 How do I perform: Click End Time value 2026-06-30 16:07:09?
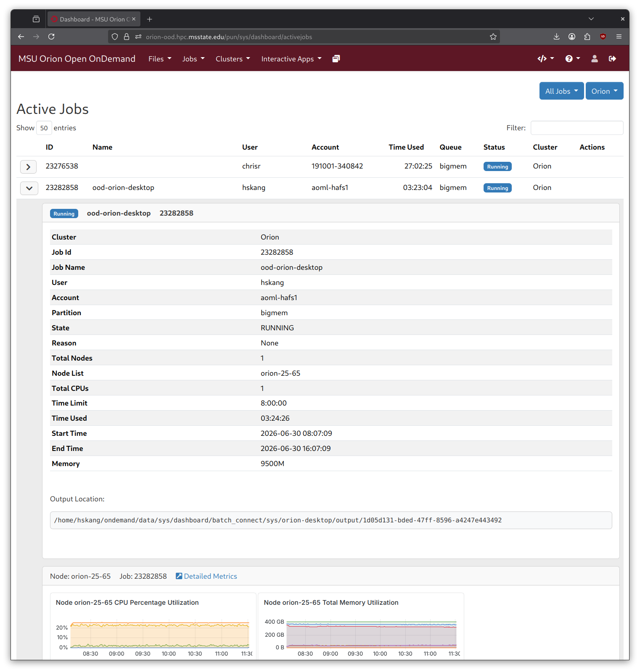[296, 448]
